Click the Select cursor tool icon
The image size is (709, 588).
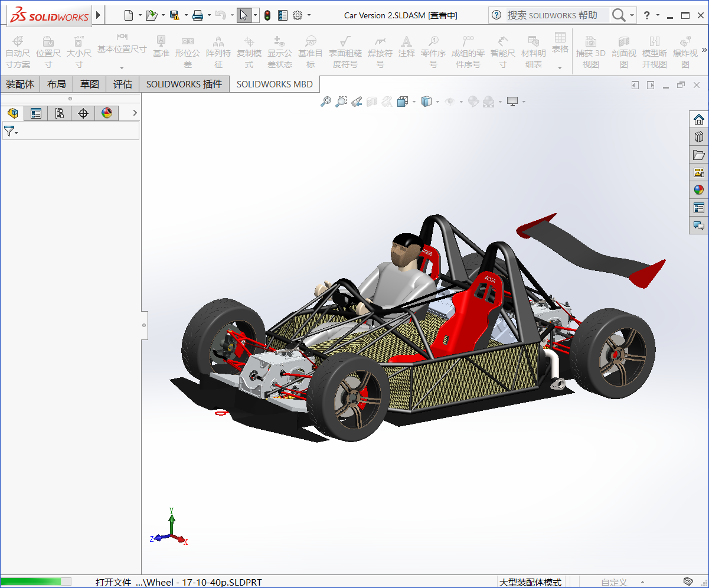[x=244, y=15]
